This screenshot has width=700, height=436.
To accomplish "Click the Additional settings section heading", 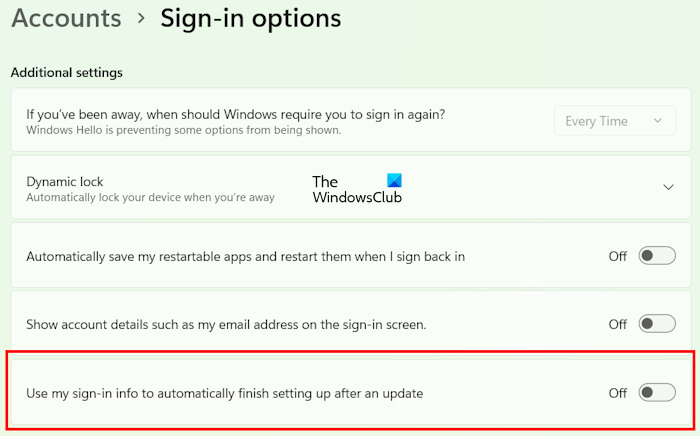I will pyautogui.click(x=66, y=72).
